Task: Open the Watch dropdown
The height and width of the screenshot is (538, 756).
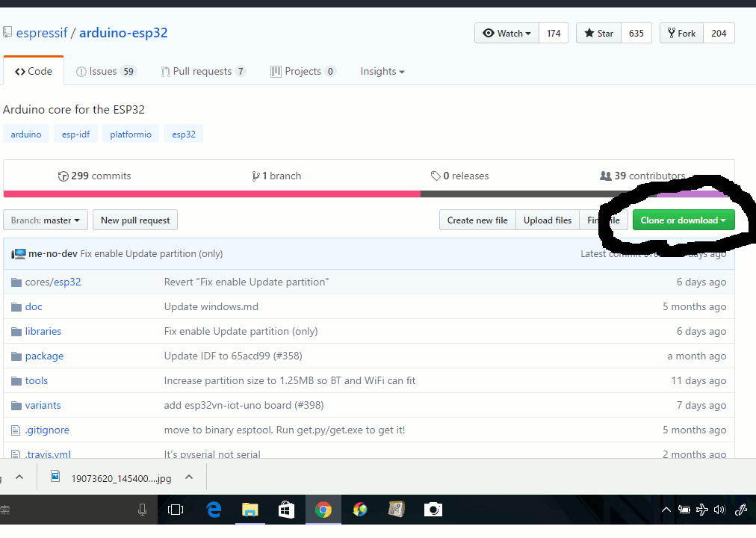Action: click(x=506, y=34)
